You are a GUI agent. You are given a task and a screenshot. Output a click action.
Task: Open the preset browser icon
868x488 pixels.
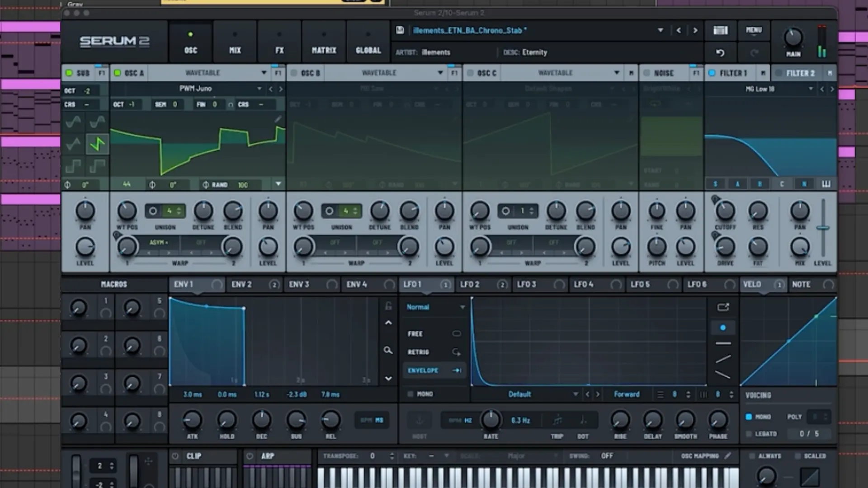pos(721,30)
